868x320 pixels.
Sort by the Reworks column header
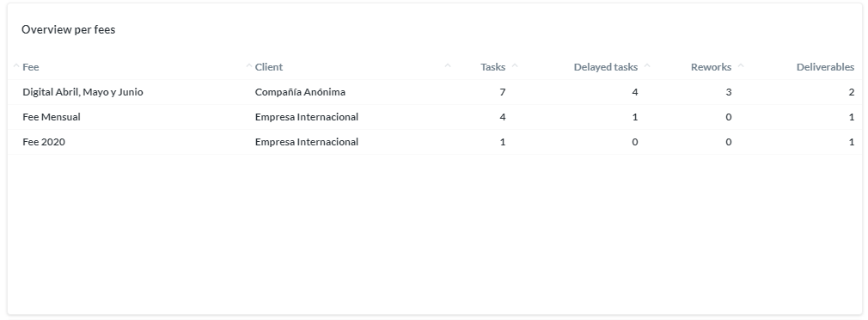711,67
